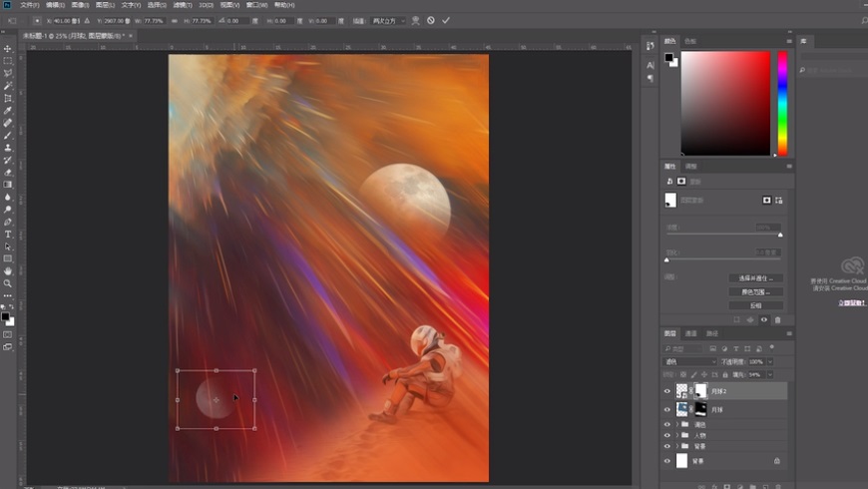Viewport: 868px width, 489px height.
Task: Select the Eraser tool
Action: 8,173
